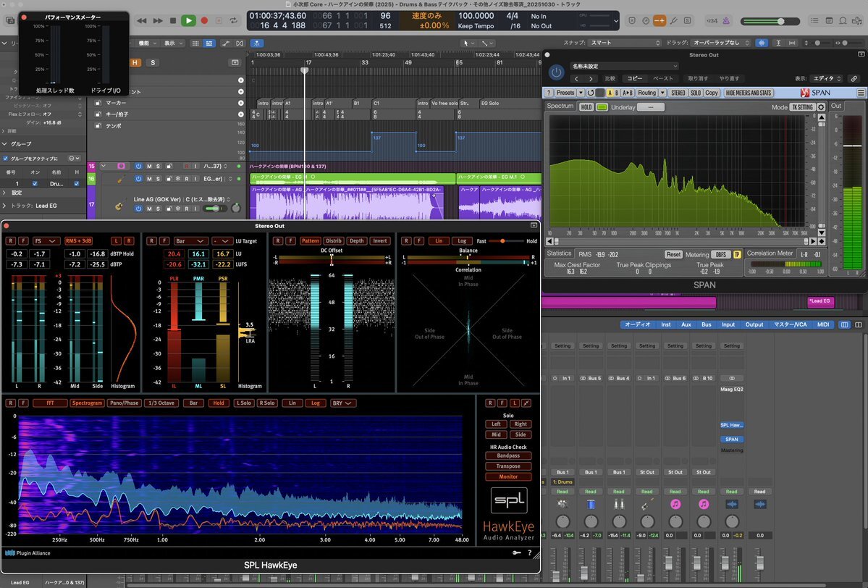The image size is (868, 588).
Task: Toggle the SPAN plugin power bypass button
Action: (556, 72)
